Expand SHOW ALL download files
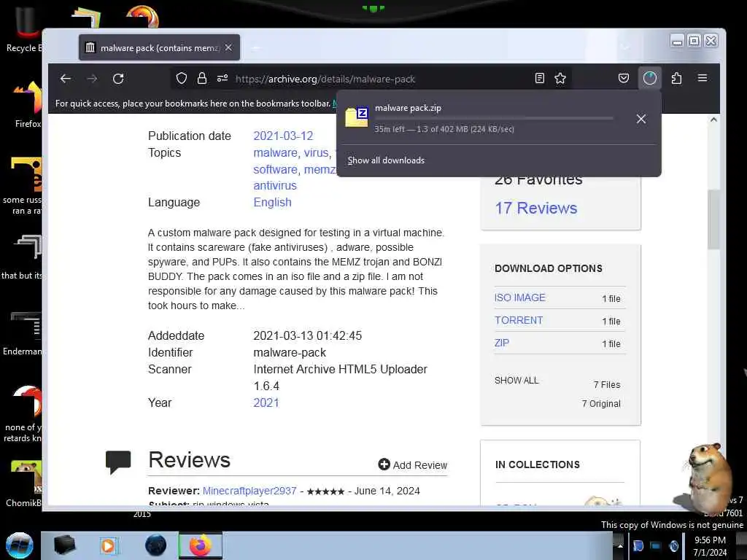This screenshot has width=747, height=560. [516, 381]
